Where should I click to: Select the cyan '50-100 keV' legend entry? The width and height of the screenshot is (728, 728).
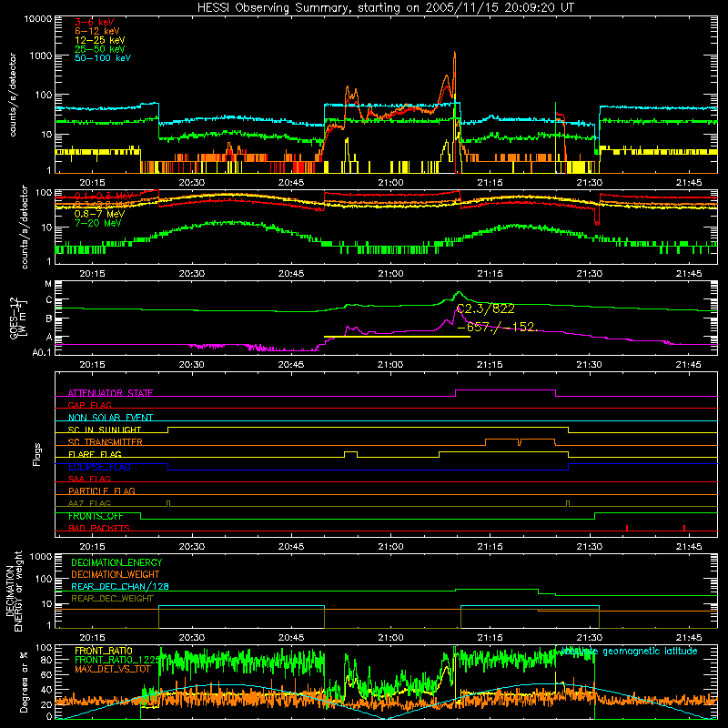click(103, 58)
